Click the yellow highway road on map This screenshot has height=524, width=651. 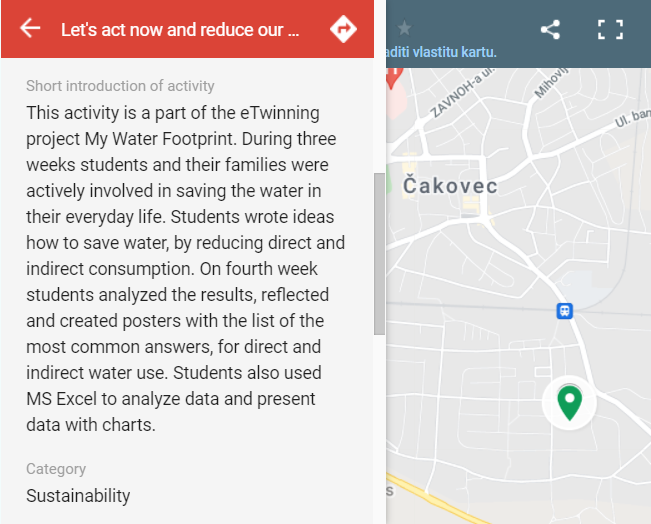click(x=436, y=500)
